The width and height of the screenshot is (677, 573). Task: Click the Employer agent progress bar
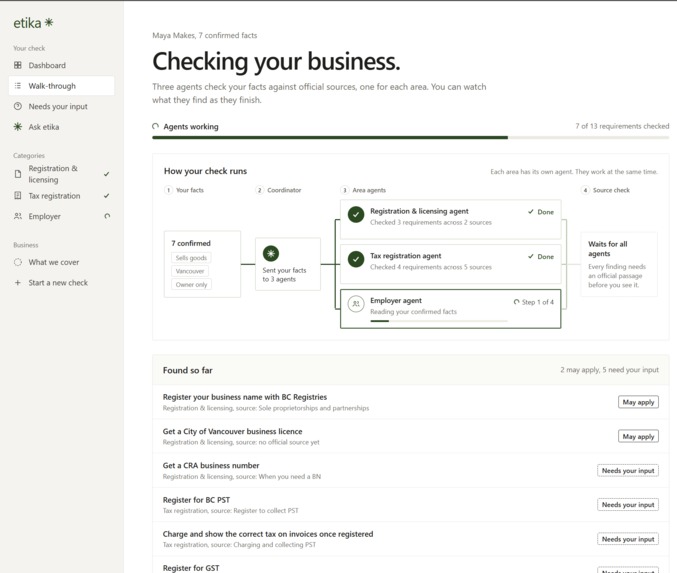tap(439, 321)
